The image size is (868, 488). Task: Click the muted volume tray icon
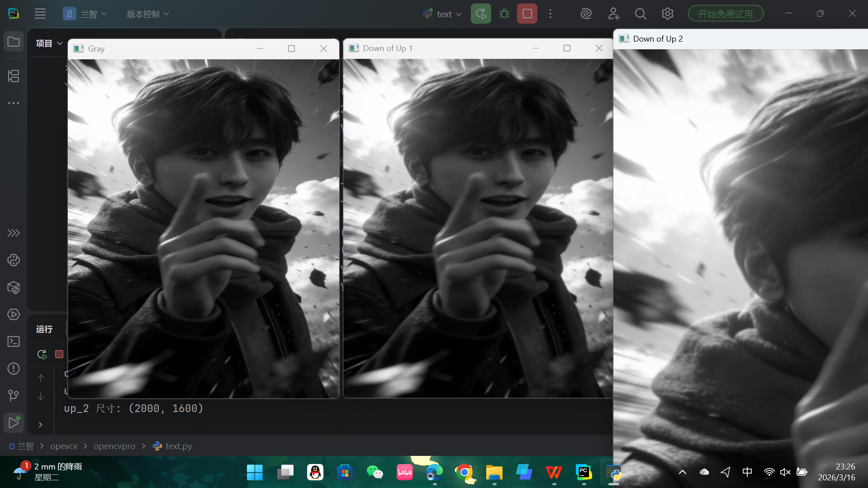[x=785, y=472]
